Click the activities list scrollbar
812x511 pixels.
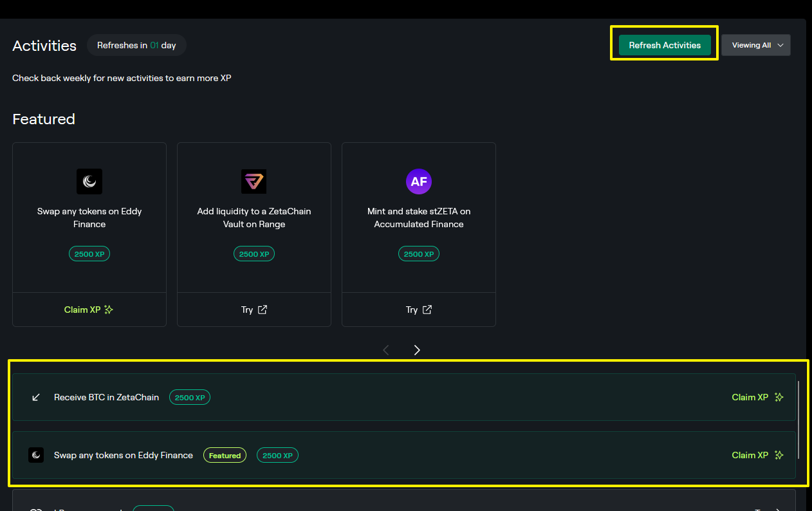click(x=799, y=420)
